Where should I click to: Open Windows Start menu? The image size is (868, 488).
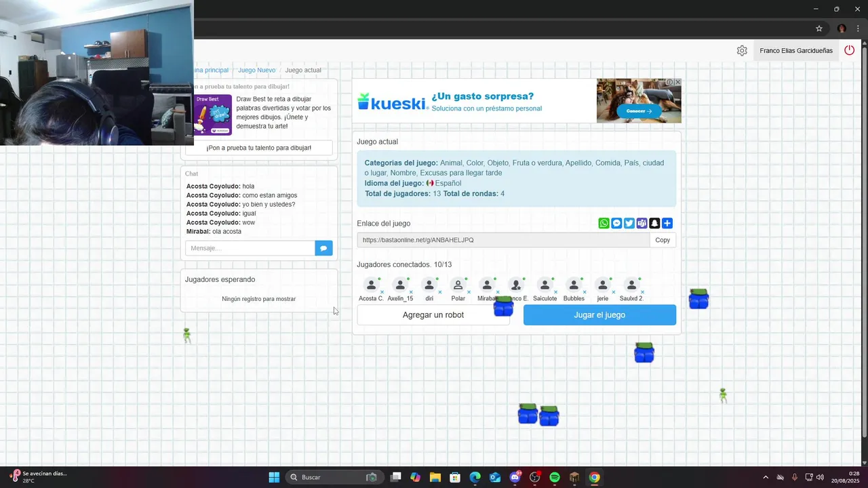(274, 477)
